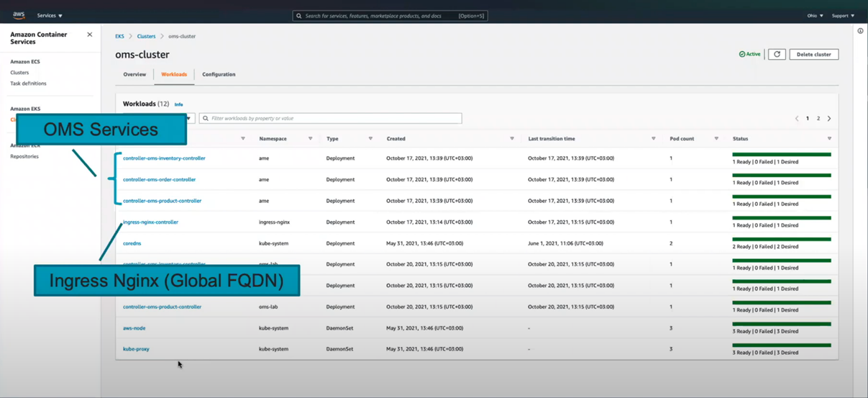The image size is (868, 398).
Task: Sort the workload name column arrow
Action: [243, 139]
